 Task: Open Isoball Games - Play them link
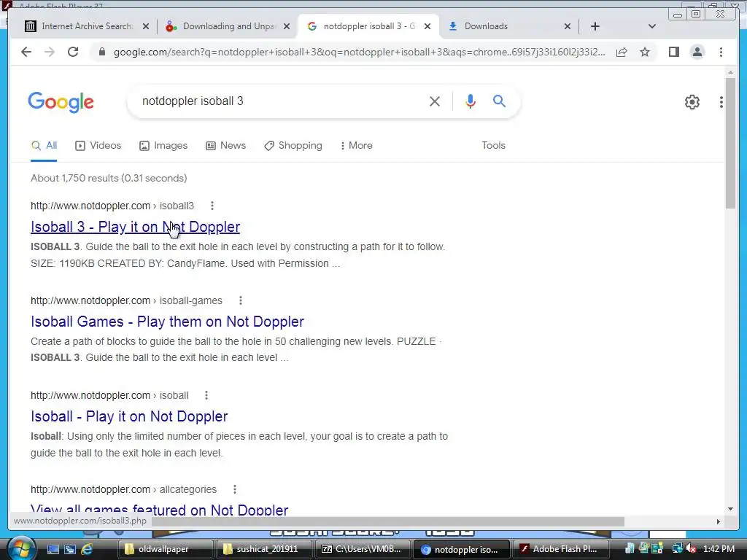pos(167,322)
